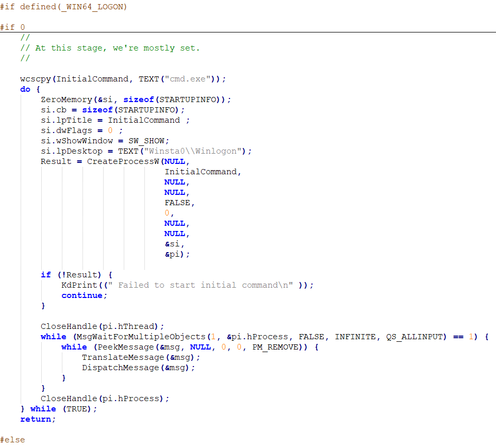Click the "Winsta0\\Winlogon" string
496x448 pixels.
coord(193,151)
